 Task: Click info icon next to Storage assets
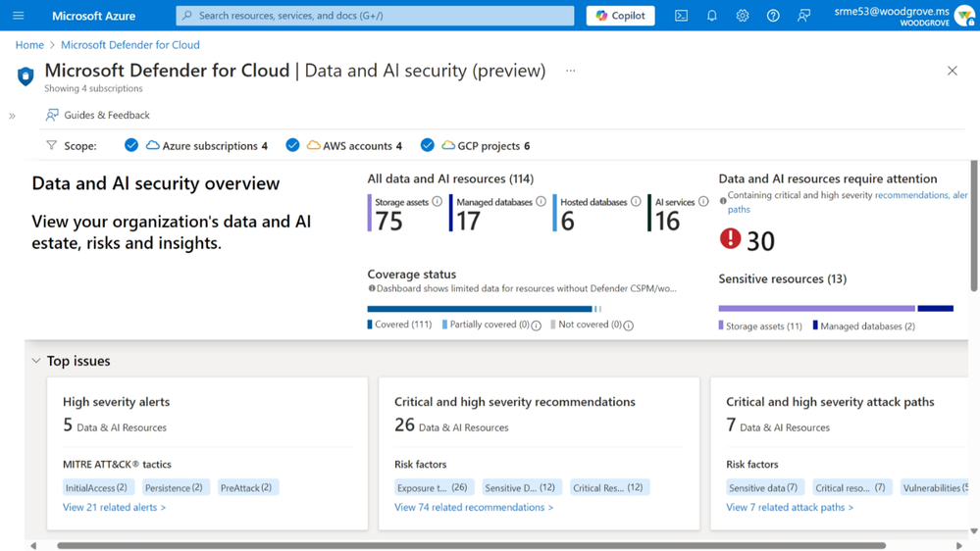438,202
